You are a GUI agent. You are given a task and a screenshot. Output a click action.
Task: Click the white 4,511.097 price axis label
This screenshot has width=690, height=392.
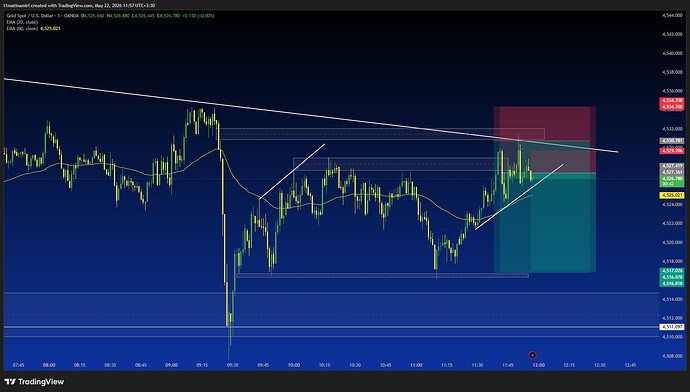(672, 327)
